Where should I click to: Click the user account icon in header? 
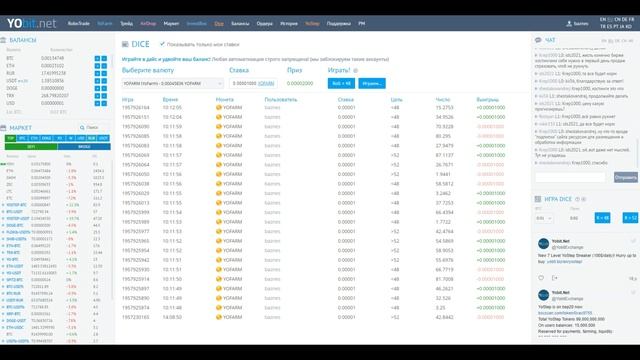click(x=569, y=24)
